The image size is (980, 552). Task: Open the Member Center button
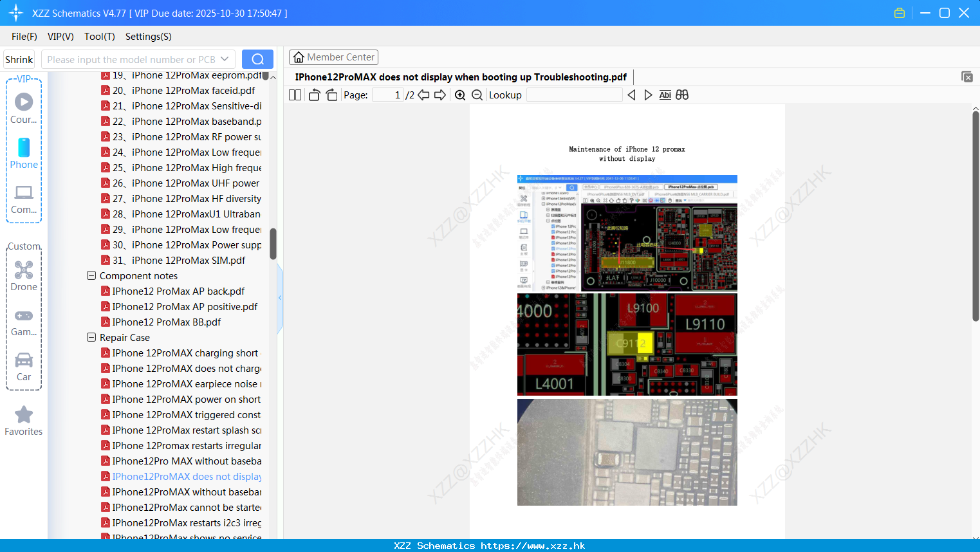point(333,57)
